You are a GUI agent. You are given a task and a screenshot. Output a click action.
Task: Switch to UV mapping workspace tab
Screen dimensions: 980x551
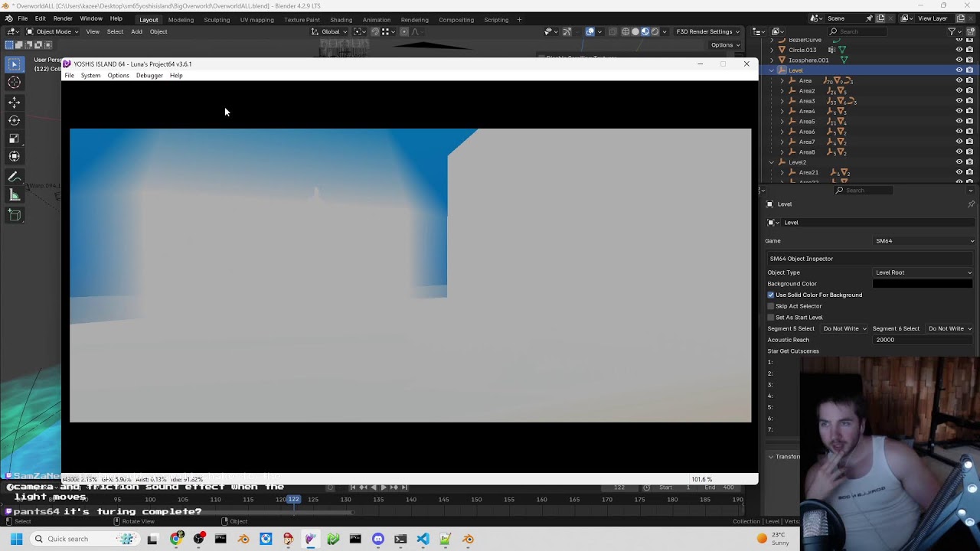pos(256,19)
